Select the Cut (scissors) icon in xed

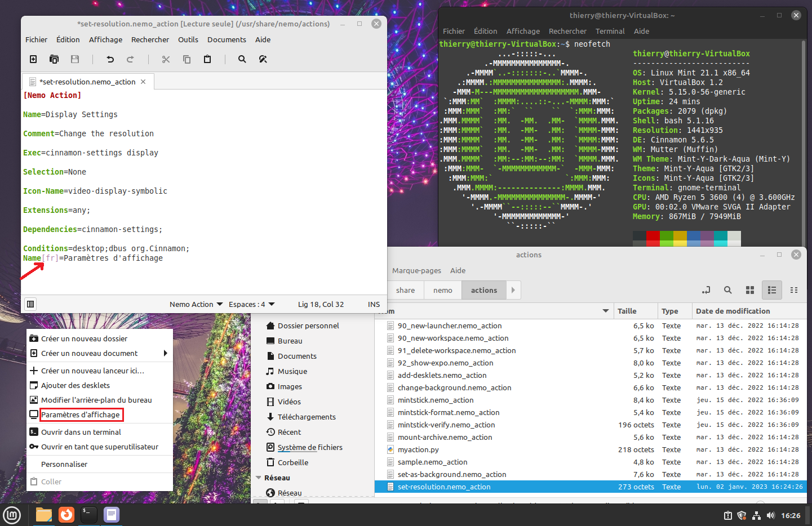click(167, 59)
